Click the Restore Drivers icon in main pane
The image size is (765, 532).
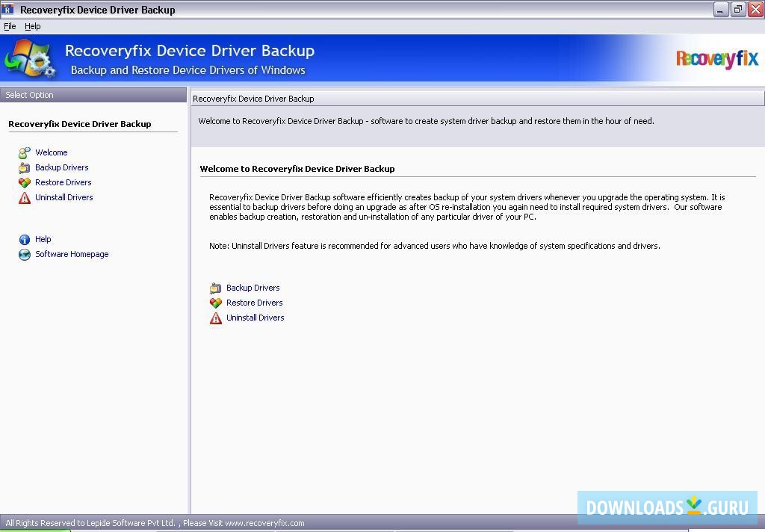click(x=217, y=303)
